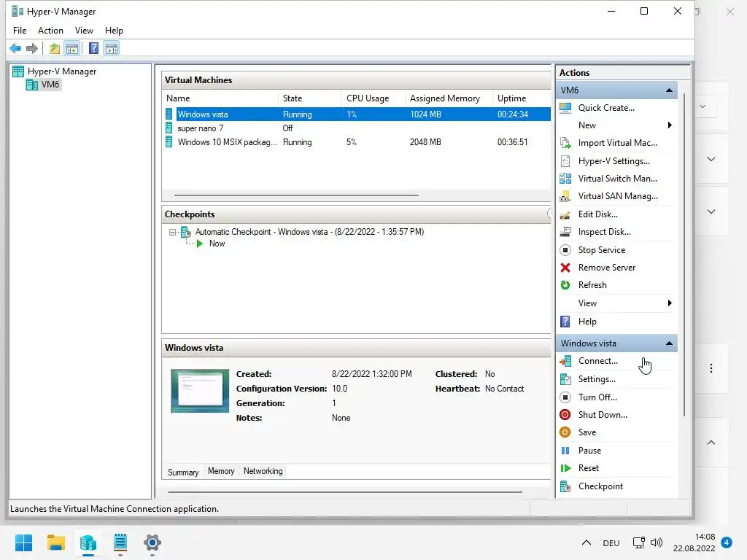Toggle the Action pane toolbar icon
Image resolution: width=747 pixels, height=560 pixels.
click(x=112, y=48)
